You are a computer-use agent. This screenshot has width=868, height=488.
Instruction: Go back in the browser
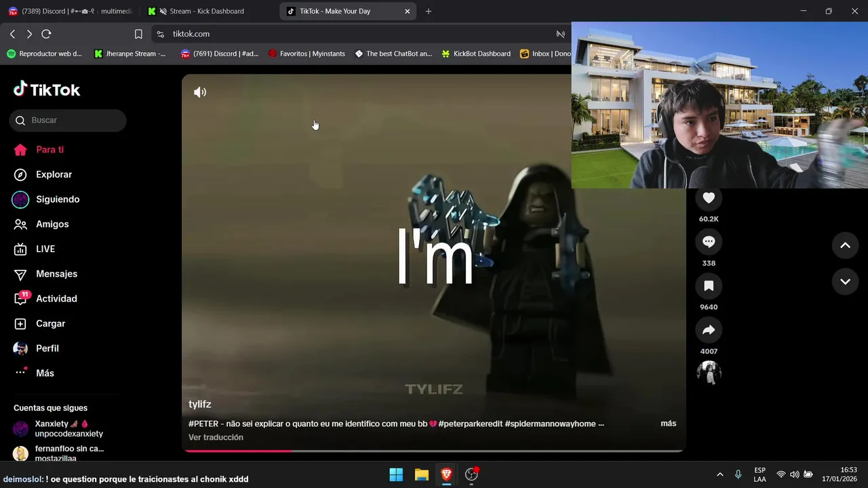(x=12, y=34)
